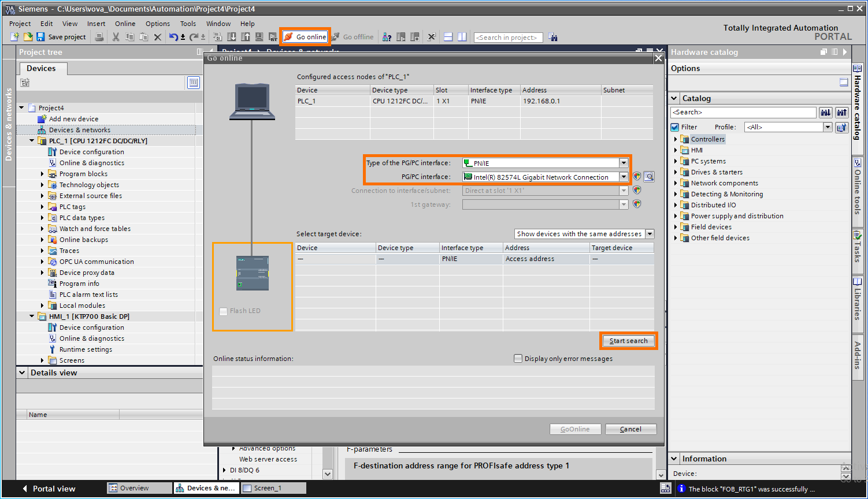
Task: Click the Start search button
Action: pyautogui.click(x=629, y=341)
